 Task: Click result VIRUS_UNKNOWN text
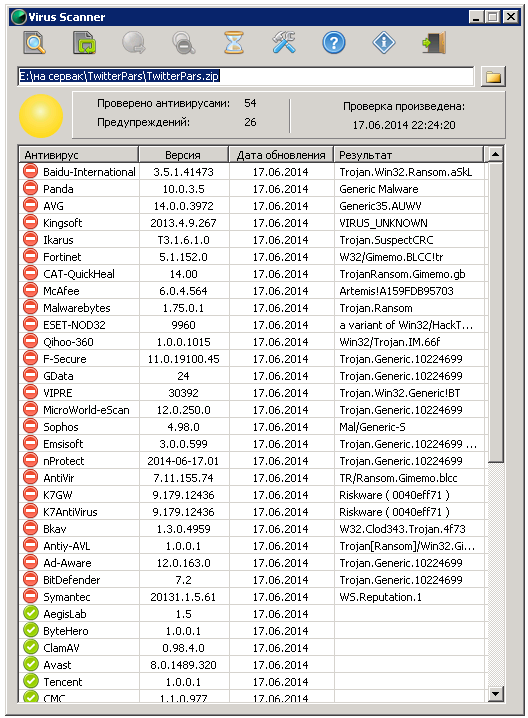(383, 223)
